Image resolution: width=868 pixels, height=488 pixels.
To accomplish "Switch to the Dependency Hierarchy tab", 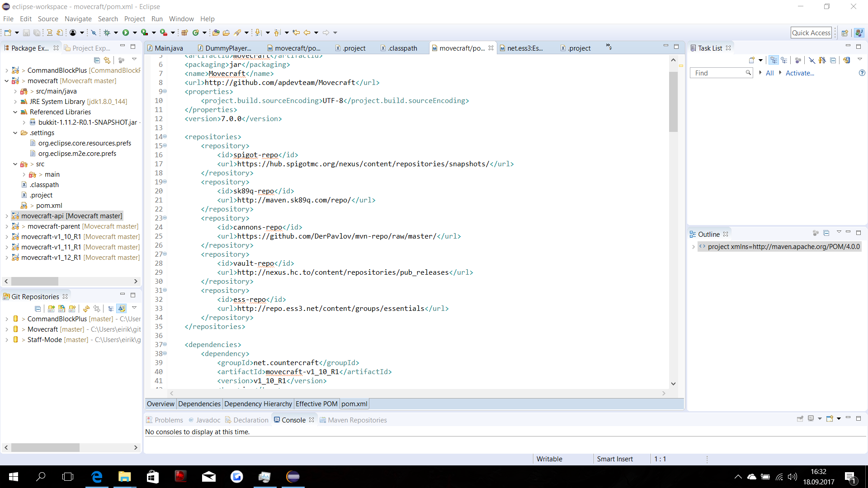I will pos(258,404).
